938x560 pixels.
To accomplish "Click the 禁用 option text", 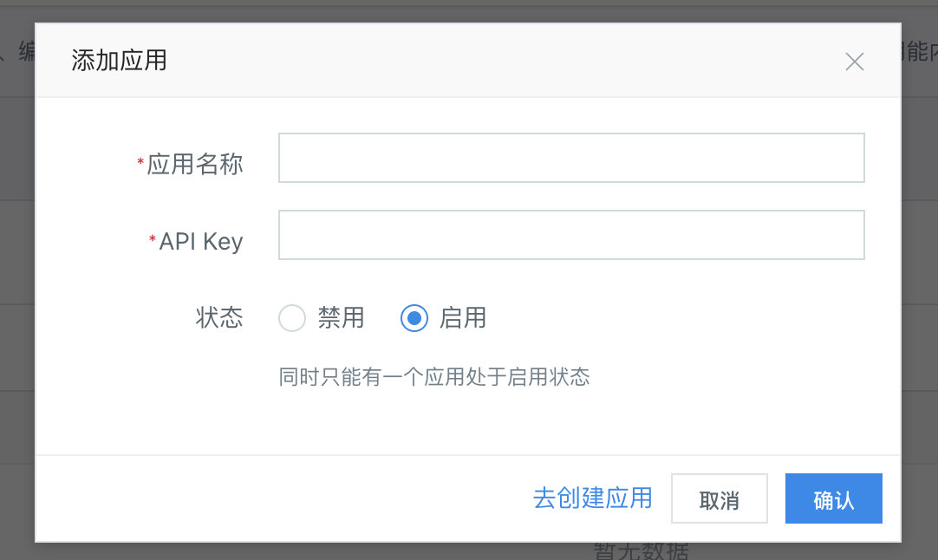I will pos(341,318).
